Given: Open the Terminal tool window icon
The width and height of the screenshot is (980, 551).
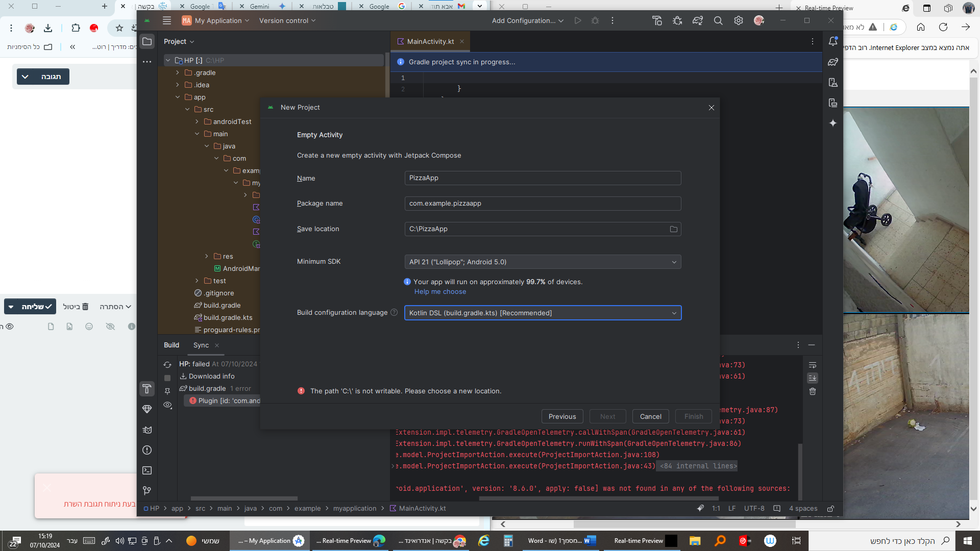Looking at the screenshot, I should coord(147,470).
